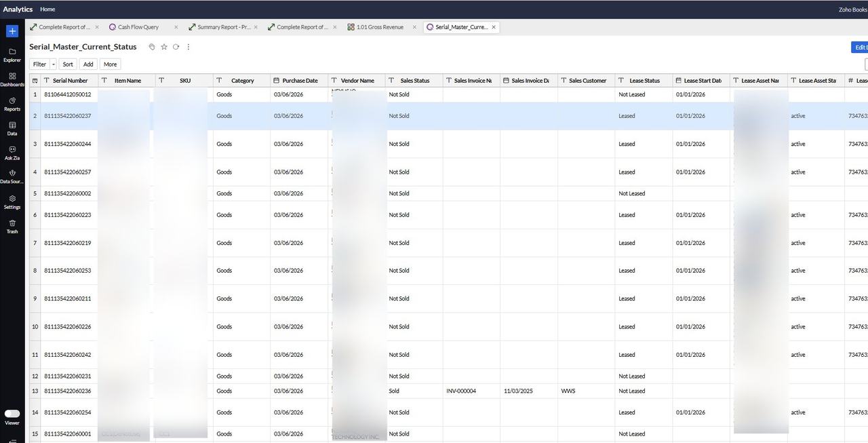Click serial number 811135422060237 cell

tap(69, 116)
